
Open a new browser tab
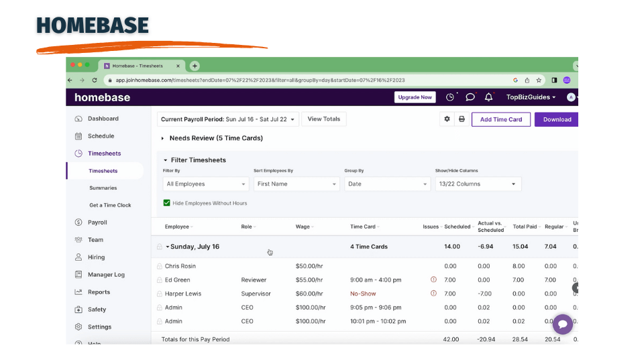point(195,66)
